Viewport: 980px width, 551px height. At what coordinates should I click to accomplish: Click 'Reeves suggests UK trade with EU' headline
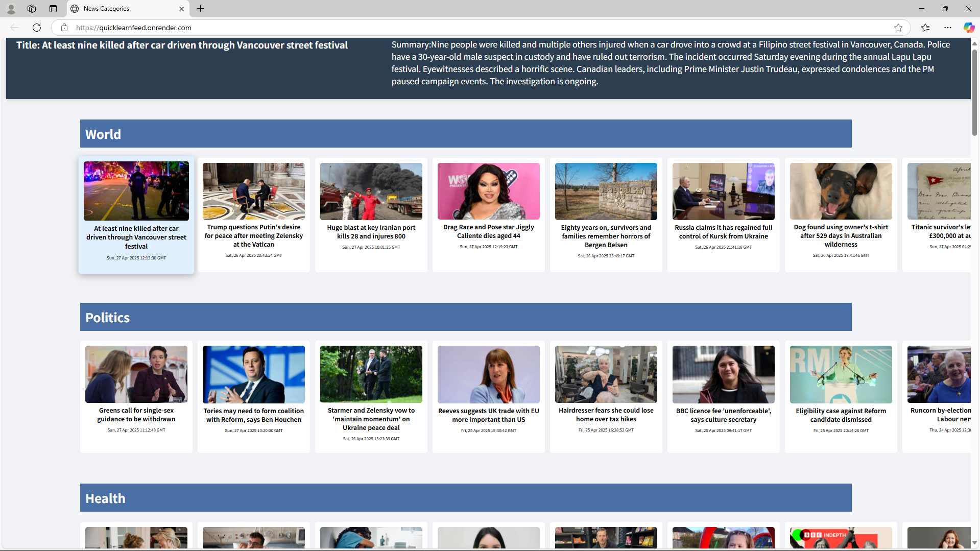pos(489,415)
